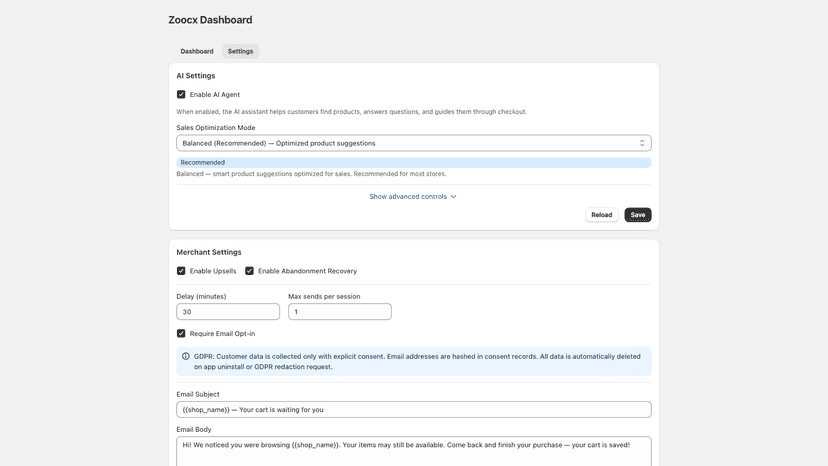Click the blue Recommended badge
Screen dimensions: 828x466
(413, 163)
